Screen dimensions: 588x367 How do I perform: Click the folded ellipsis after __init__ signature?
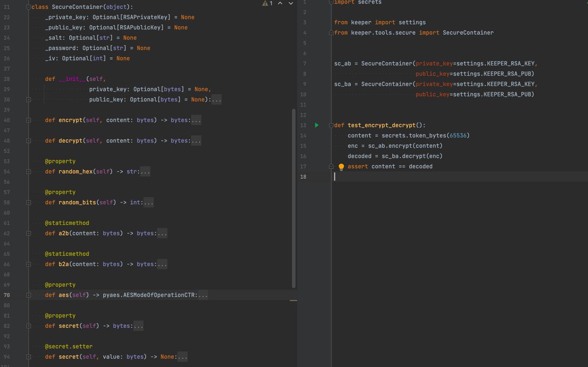click(216, 100)
